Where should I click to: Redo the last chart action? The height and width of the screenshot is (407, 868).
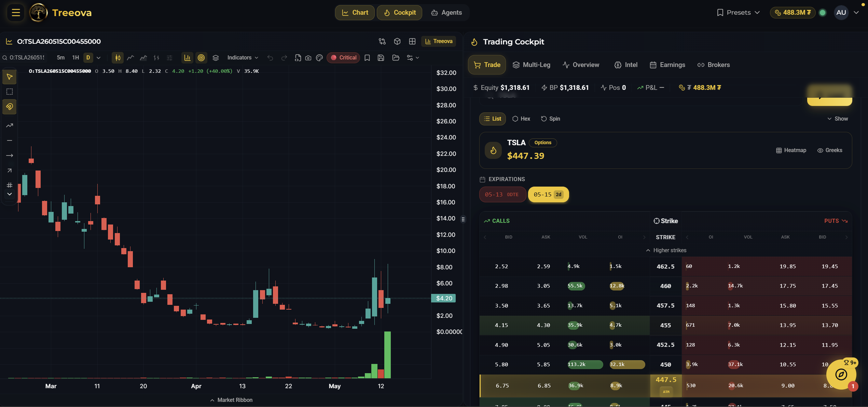tap(284, 58)
